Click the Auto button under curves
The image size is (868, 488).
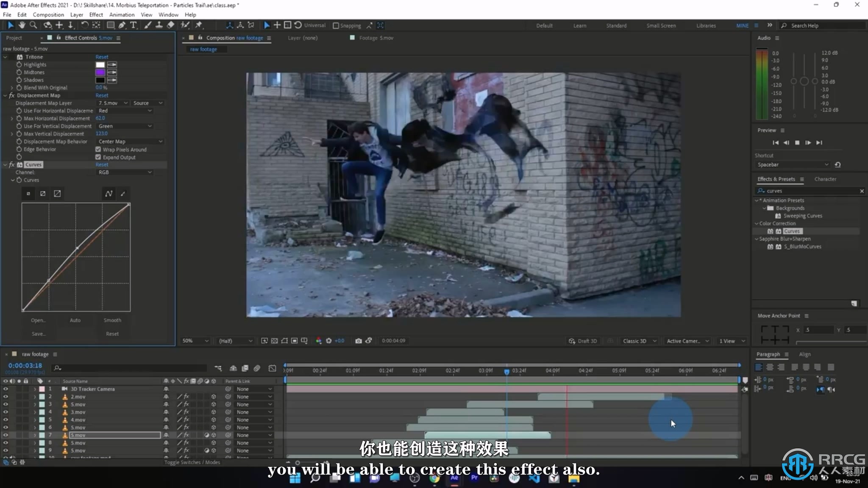point(75,320)
